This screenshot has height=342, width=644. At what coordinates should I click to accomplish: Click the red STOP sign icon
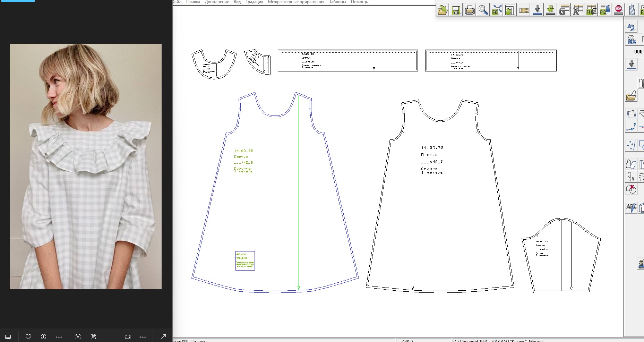618,10
